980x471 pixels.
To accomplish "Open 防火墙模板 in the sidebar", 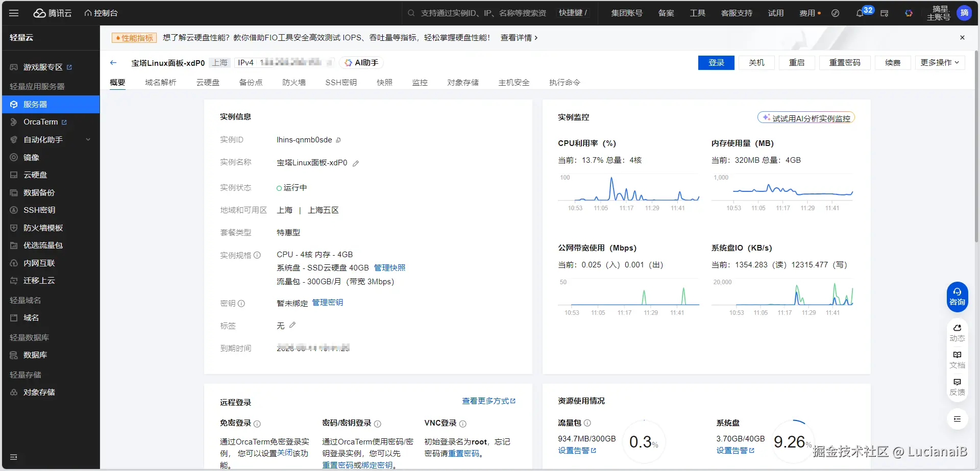I will pyautogui.click(x=43, y=228).
